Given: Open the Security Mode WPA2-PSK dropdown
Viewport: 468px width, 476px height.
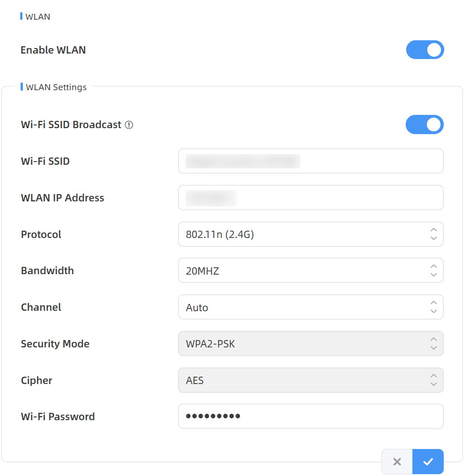Looking at the screenshot, I should point(310,343).
